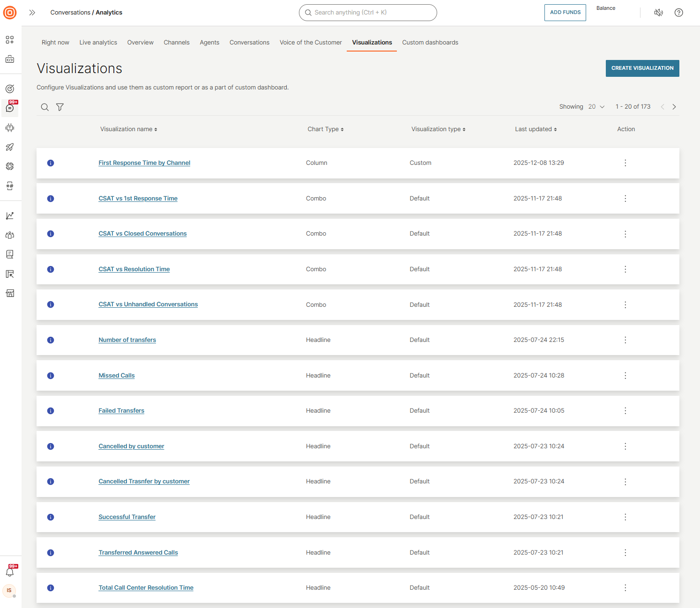
Task: Click info icon for Missed Calls row
Action: point(51,376)
